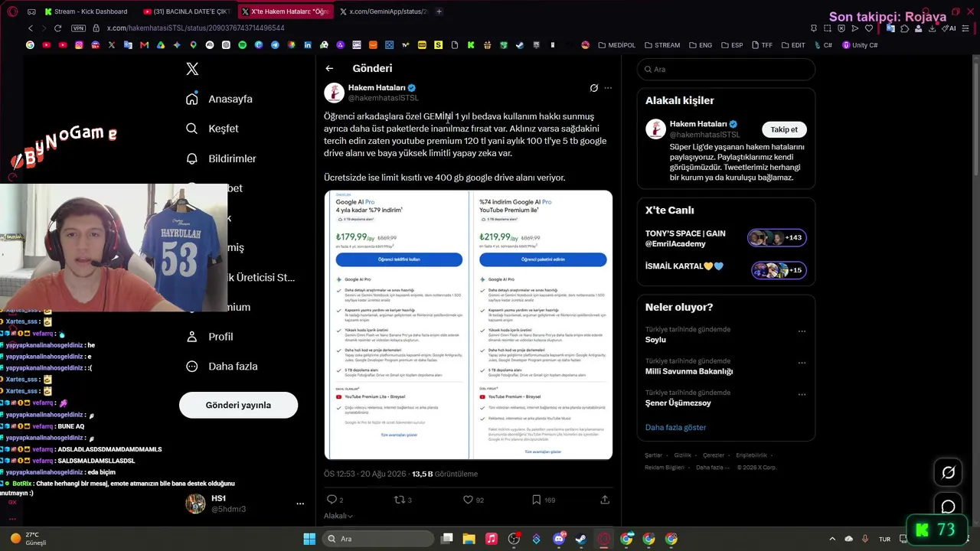980x551 pixels.
Task: Expand the Daha fazla sidebar menu
Action: click(x=221, y=366)
